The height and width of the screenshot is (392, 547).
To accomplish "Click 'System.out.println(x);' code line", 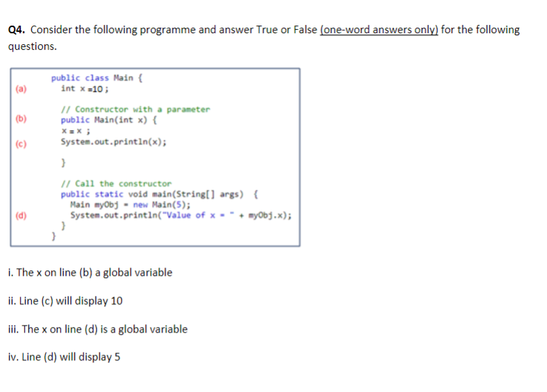I will coord(113,142).
